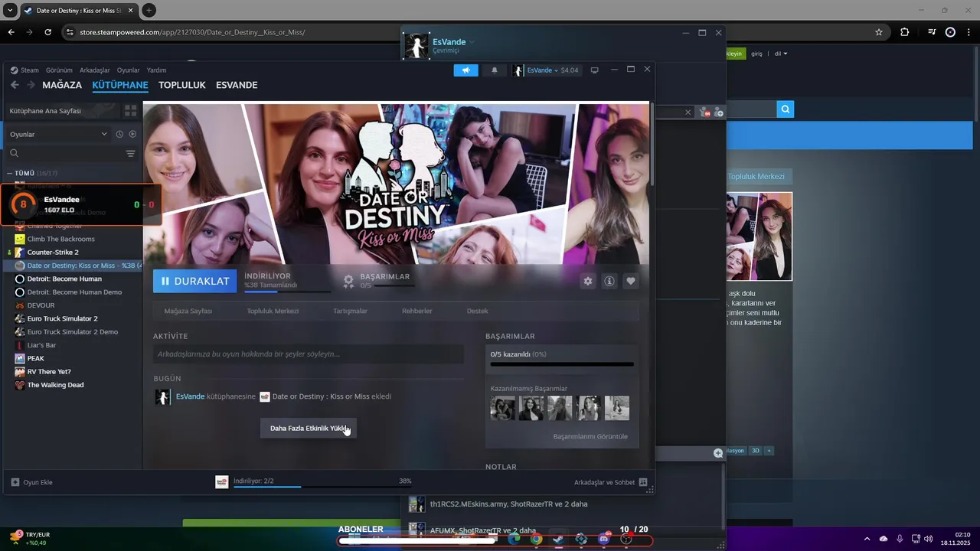
Task: Switch to TOPLULUK tab
Action: coord(182,85)
